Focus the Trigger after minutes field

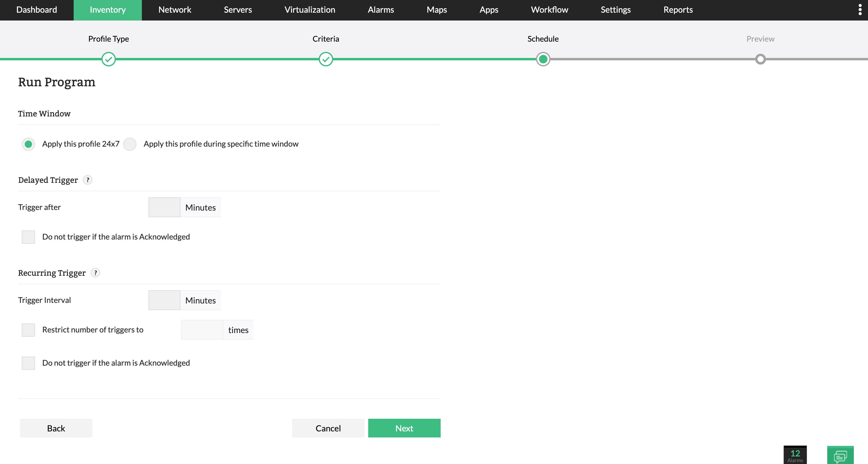point(164,208)
